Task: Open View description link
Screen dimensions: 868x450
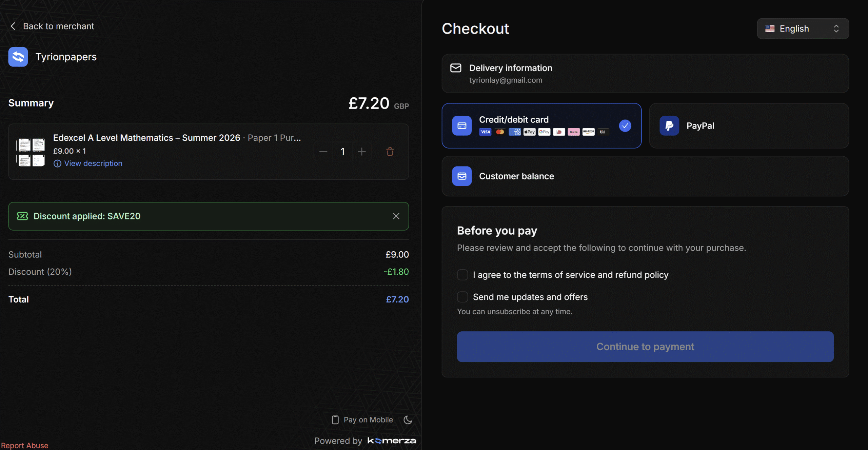Action: (x=88, y=163)
